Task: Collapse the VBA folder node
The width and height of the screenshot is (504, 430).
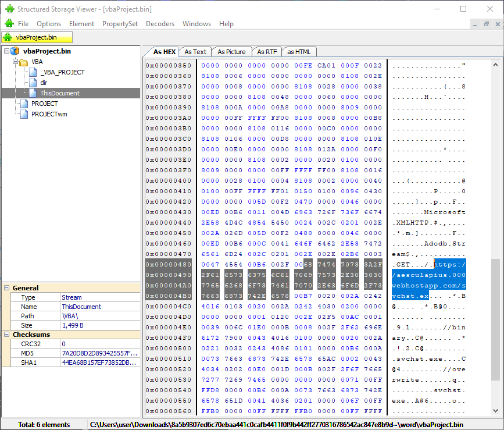Action: pyautogui.click(x=16, y=62)
